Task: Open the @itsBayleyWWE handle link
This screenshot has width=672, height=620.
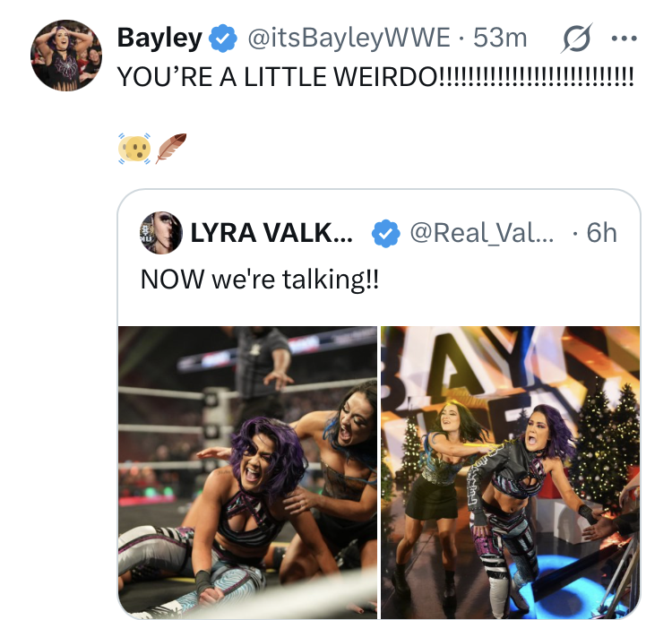Action: point(349,38)
